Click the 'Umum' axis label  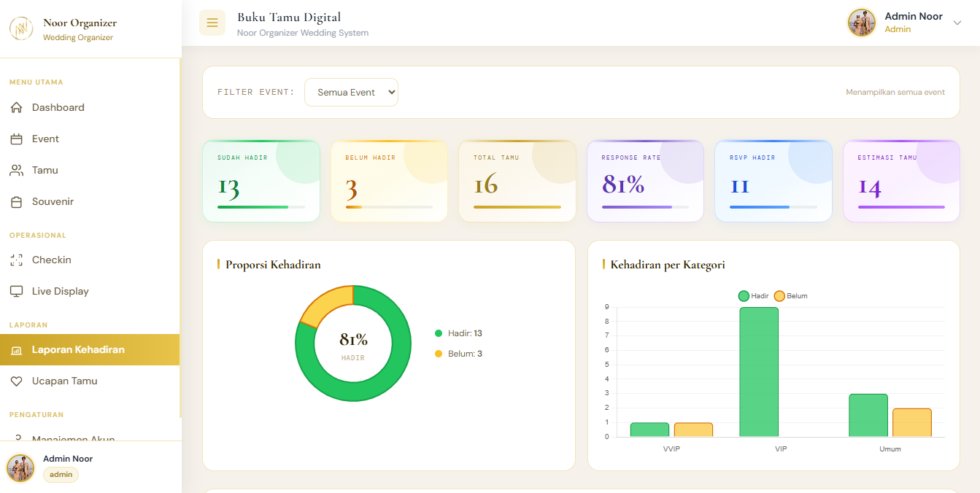click(x=890, y=449)
